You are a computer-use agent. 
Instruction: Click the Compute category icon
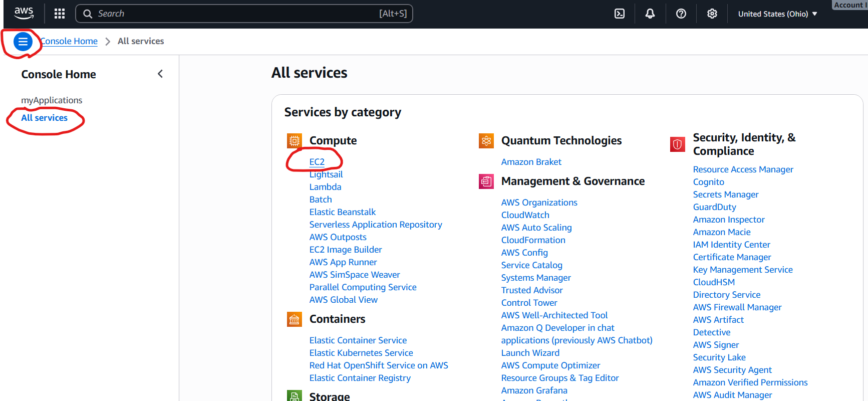[x=295, y=141]
